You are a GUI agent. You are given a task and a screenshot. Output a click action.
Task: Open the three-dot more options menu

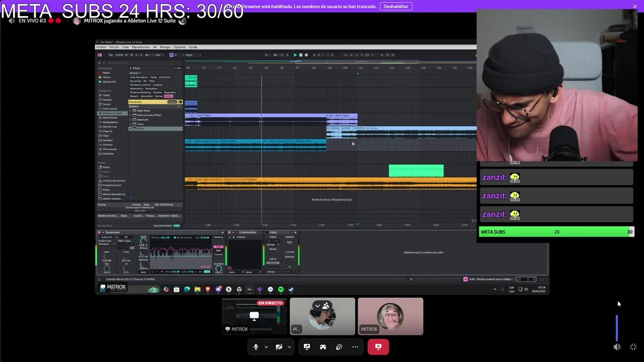(x=355, y=347)
